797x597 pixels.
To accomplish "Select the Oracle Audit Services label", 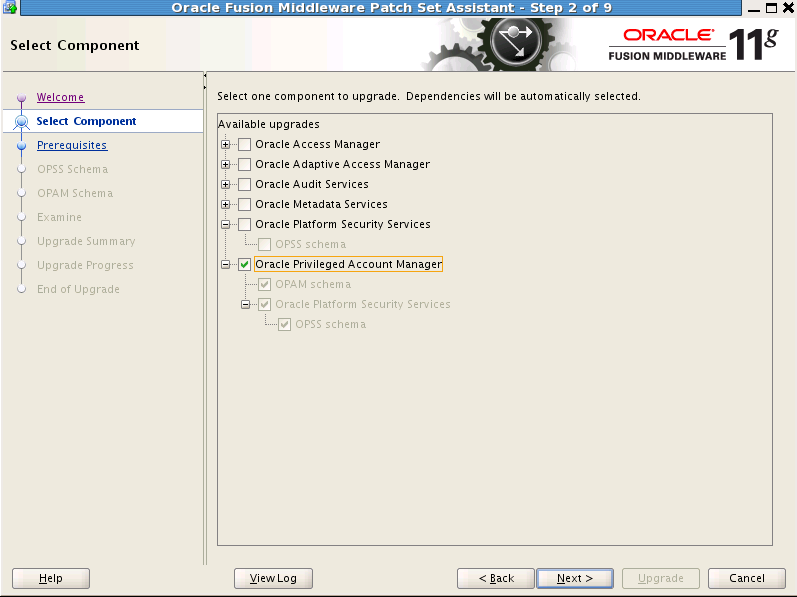I will 312,184.
